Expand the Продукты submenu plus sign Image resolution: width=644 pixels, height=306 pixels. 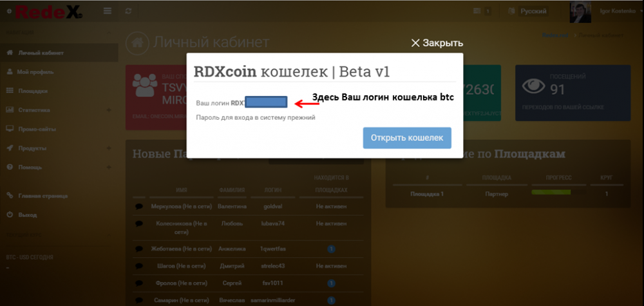(109, 148)
